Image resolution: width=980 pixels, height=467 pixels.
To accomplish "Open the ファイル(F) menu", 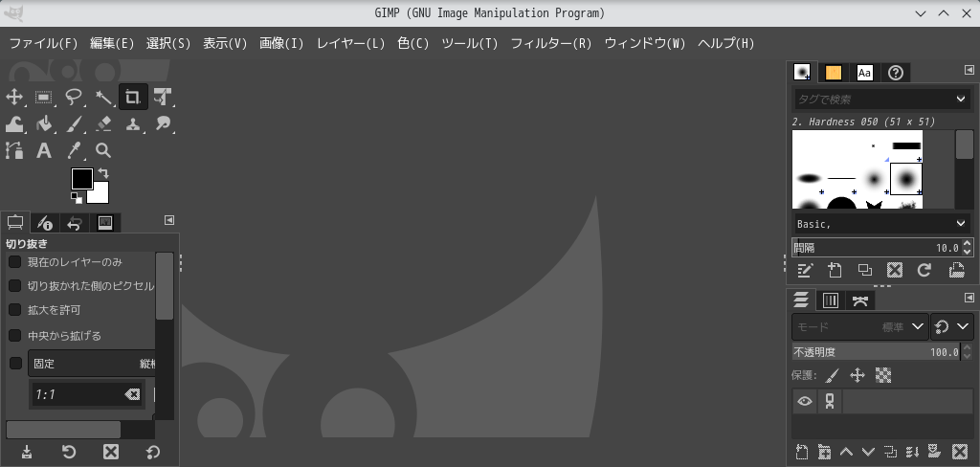I will 44,43.
